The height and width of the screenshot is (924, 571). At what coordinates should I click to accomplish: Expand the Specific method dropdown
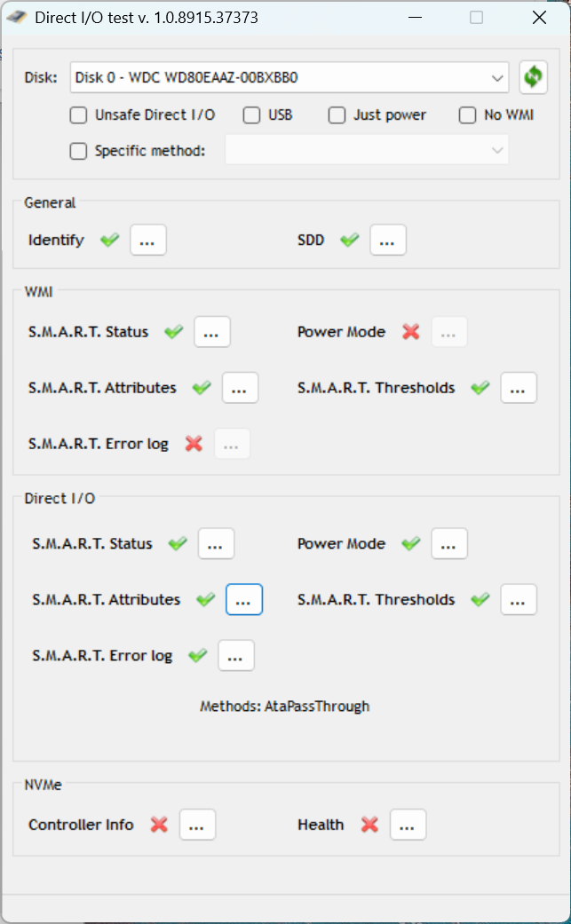(x=367, y=150)
